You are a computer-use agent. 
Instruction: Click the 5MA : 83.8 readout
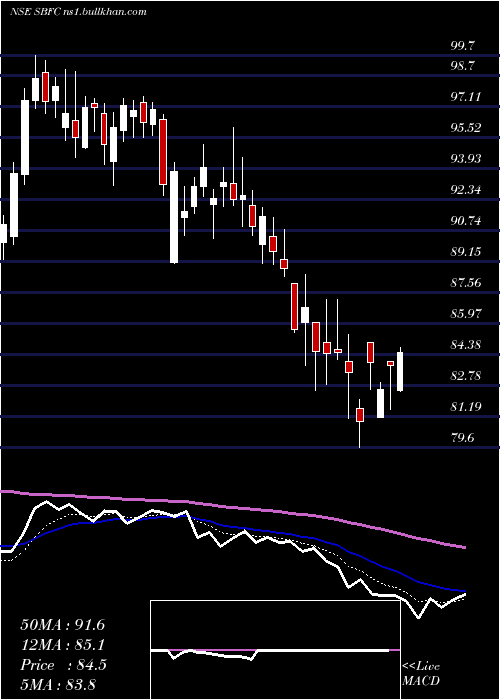[x=58, y=685]
